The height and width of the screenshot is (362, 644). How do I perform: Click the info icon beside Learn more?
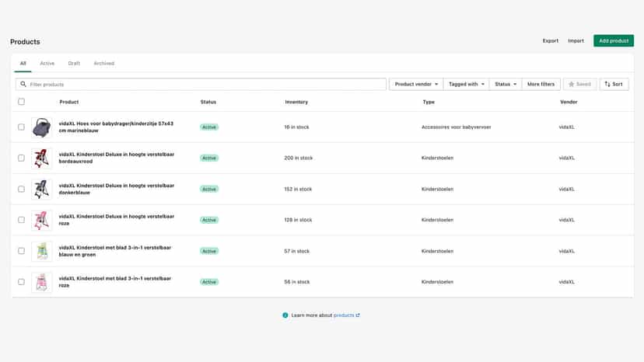(x=285, y=315)
